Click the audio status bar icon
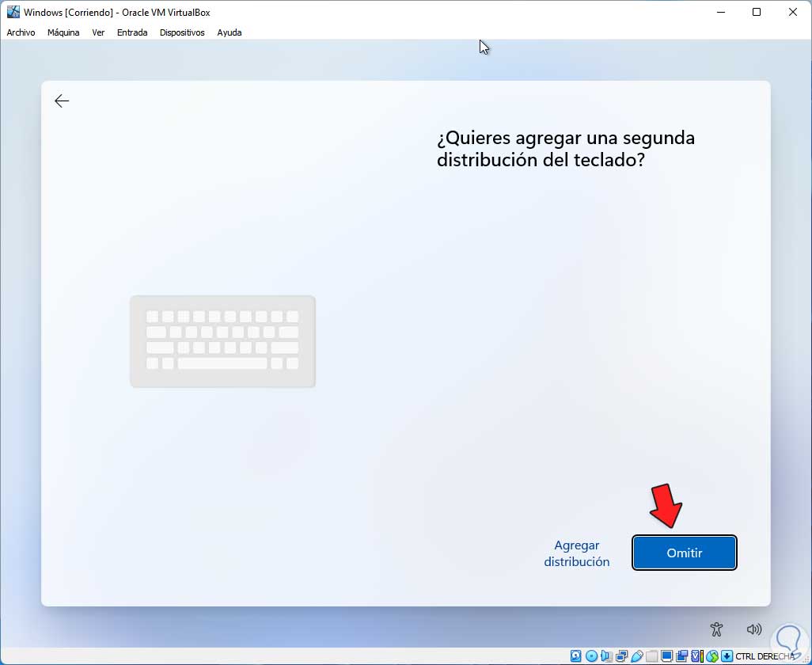The height and width of the screenshot is (665, 812). pos(606,656)
